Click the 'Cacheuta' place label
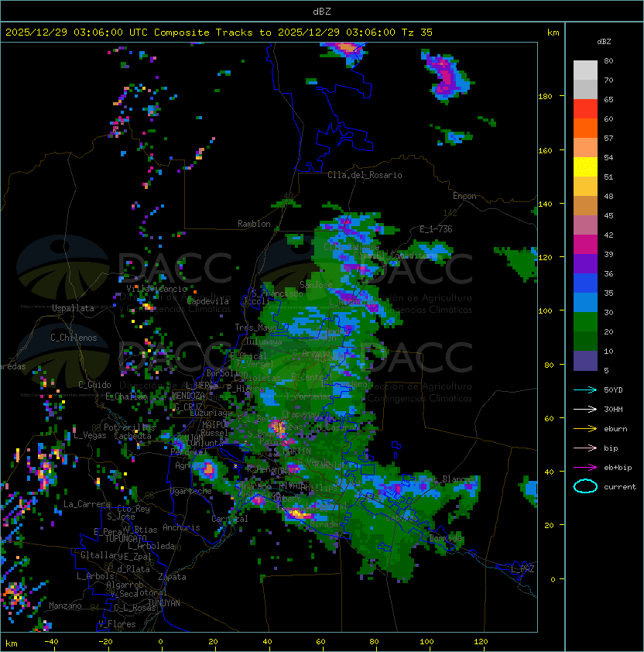The width and height of the screenshot is (644, 652). tap(132, 436)
